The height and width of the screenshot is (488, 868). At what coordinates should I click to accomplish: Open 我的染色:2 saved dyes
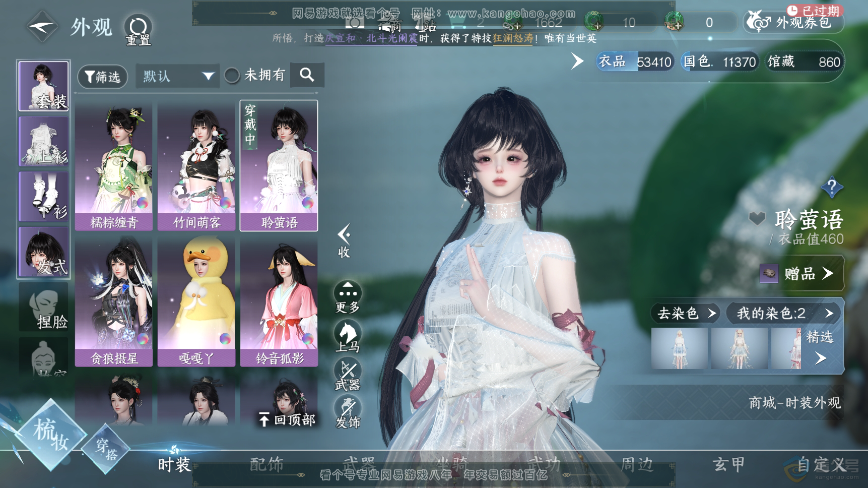click(783, 313)
